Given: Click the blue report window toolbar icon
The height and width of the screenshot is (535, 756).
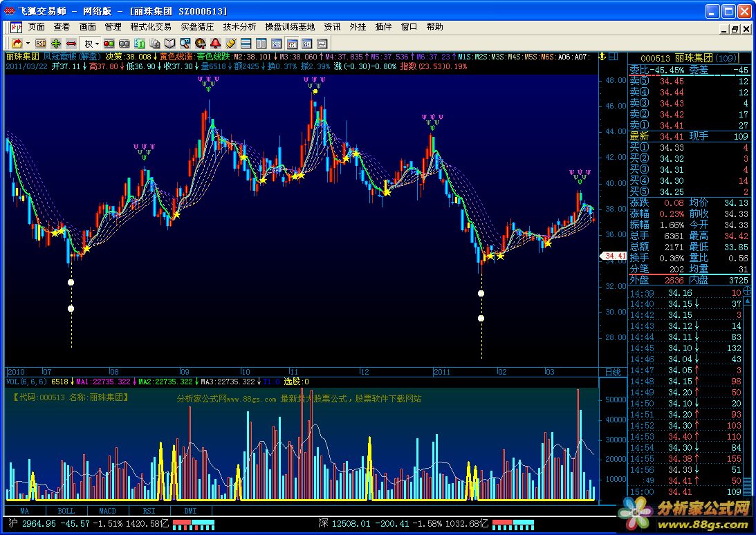Looking at the screenshot, I should coord(306,44).
